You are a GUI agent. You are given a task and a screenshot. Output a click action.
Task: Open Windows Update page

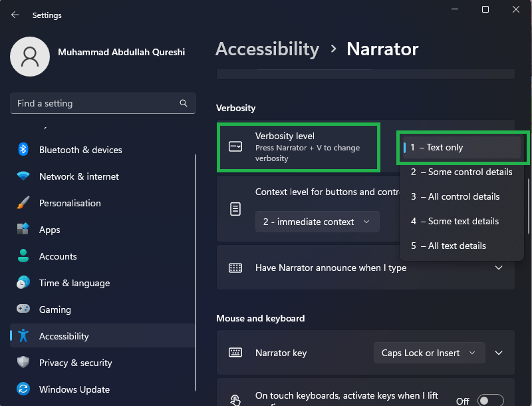[74, 389]
